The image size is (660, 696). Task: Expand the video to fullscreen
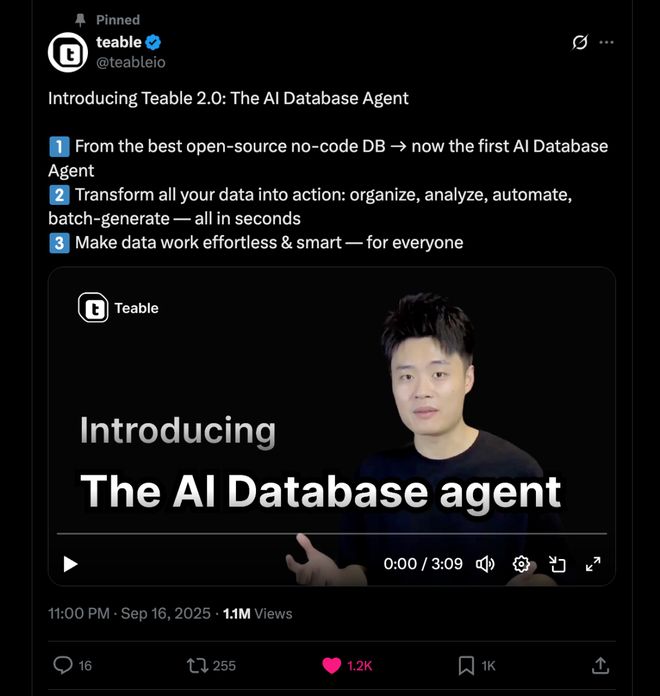(593, 564)
